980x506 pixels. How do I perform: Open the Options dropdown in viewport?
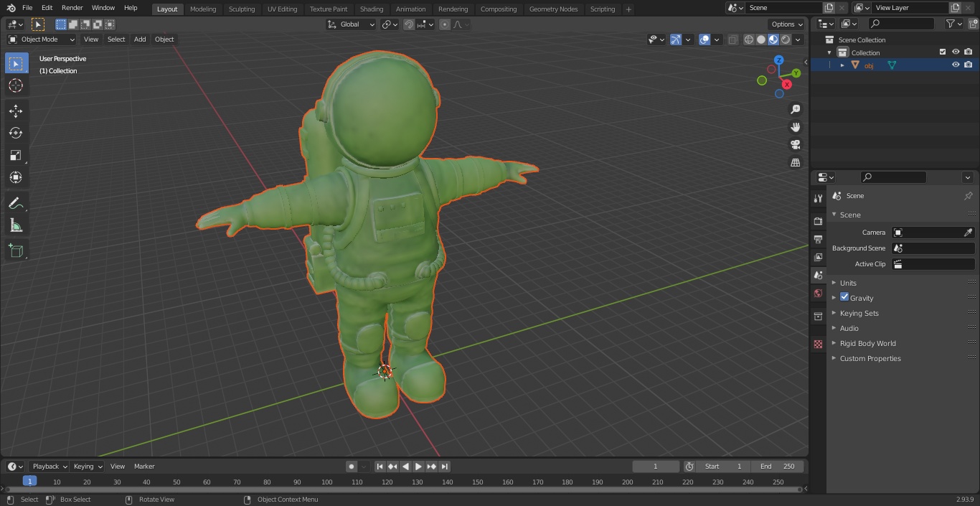point(787,24)
